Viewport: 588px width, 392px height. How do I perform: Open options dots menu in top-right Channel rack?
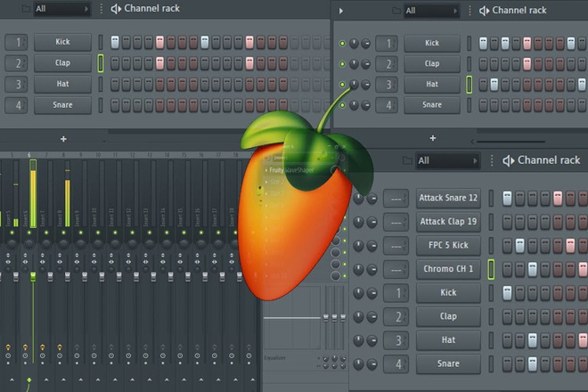pyautogui.click(x=470, y=11)
